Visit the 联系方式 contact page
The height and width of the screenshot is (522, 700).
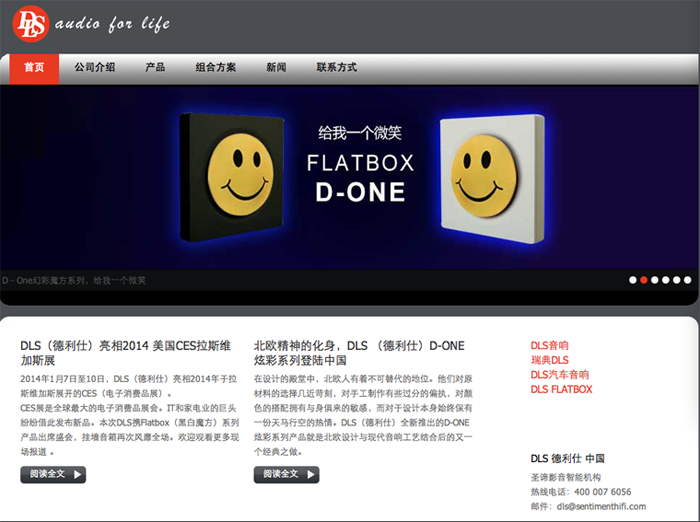[337, 67]
